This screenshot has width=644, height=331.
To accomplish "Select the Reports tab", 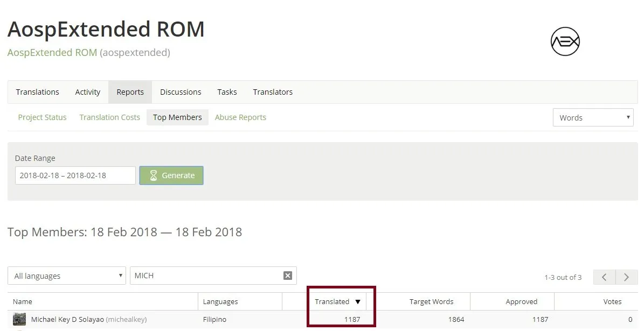I will tap(130, 92).
